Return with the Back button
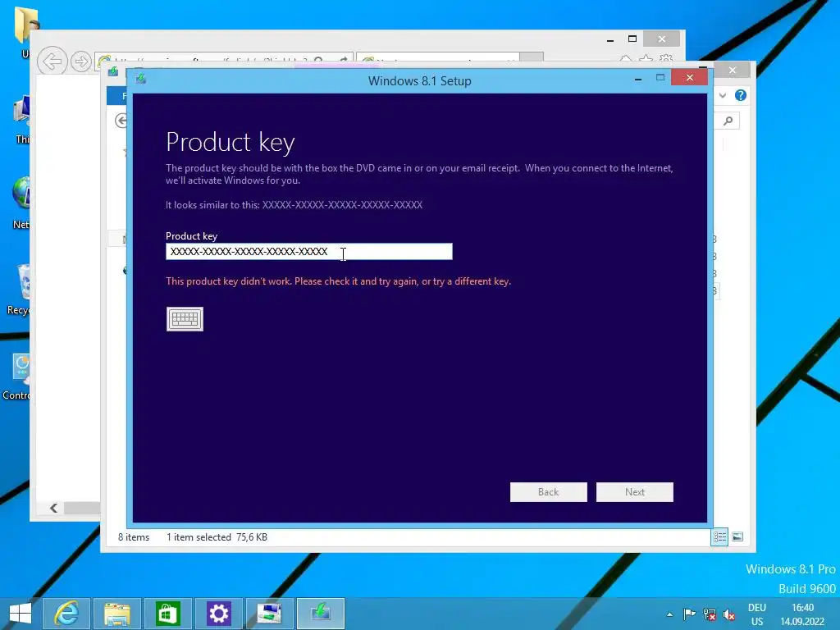This screenshot has width=840, height=630. pyautogui.click(x=548, y=492)
